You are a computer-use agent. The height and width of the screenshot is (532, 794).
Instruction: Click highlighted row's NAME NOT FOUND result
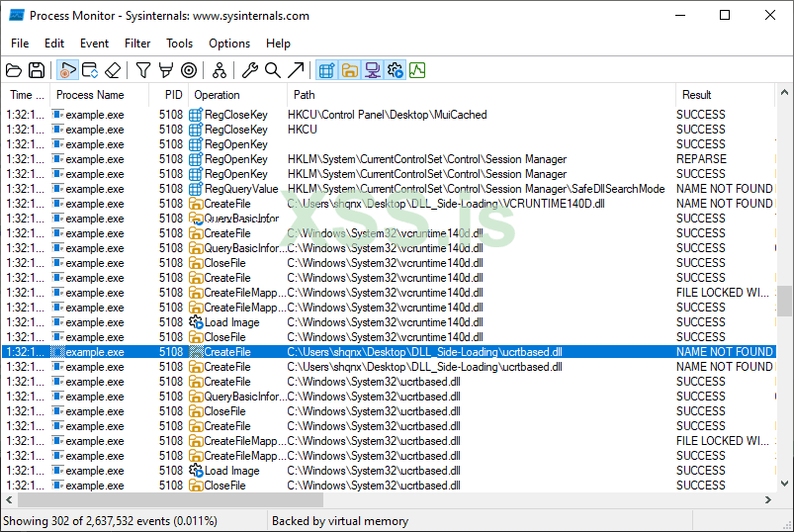click(x=724, y=352)
